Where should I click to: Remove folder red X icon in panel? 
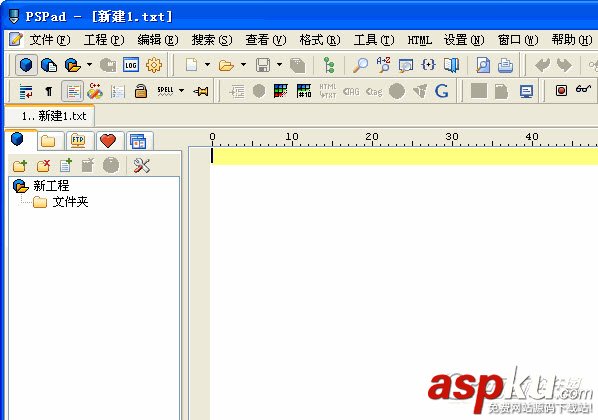pos(43,166)
